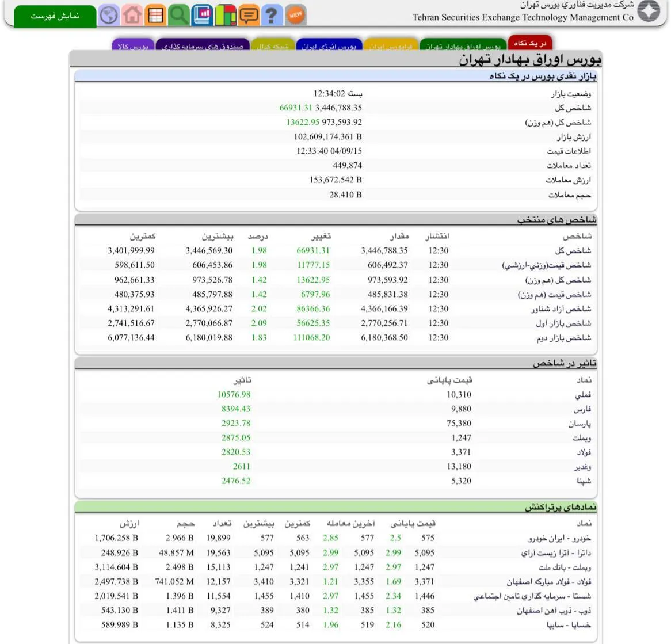This screenshot has height=644, width=671.
Task: Click change value 111068.20 in بازار دوم row
Action: [x=311, y=338]
